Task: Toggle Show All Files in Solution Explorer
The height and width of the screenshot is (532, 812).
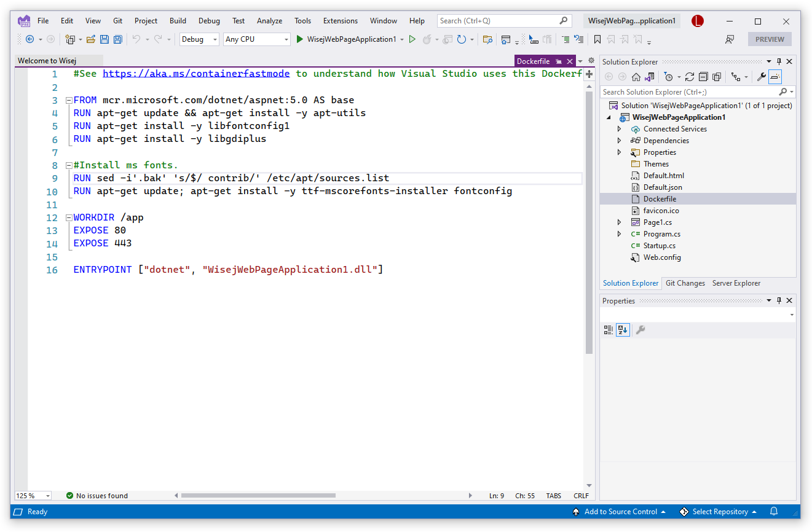Action: [717, 77]
